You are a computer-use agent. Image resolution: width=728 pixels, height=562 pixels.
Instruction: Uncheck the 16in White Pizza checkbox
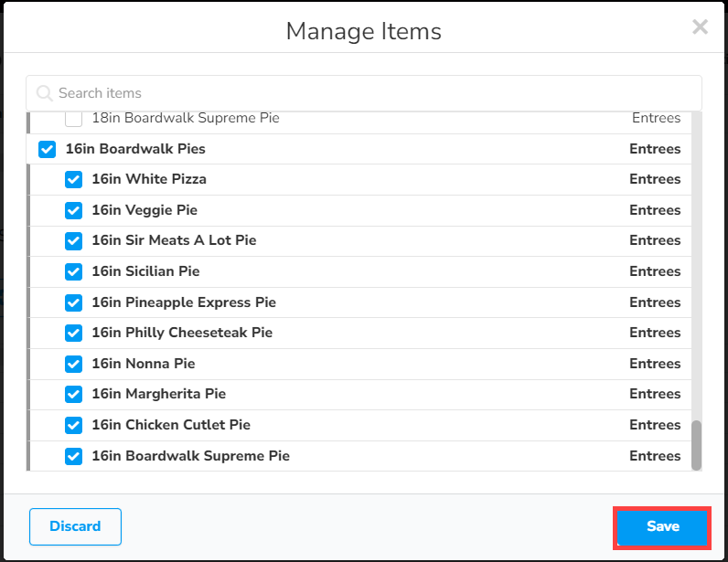coord(74,180)
